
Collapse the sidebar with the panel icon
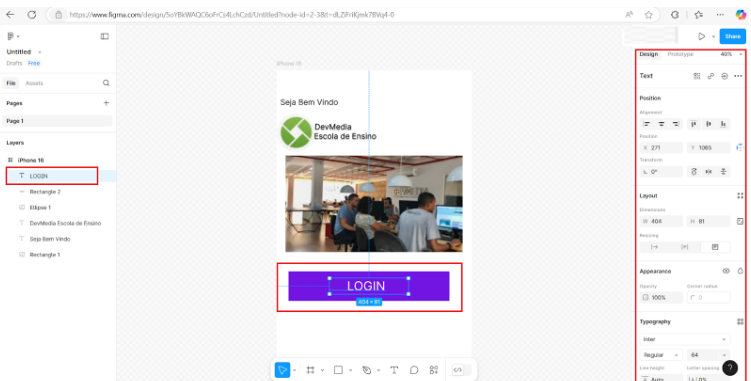104,36
